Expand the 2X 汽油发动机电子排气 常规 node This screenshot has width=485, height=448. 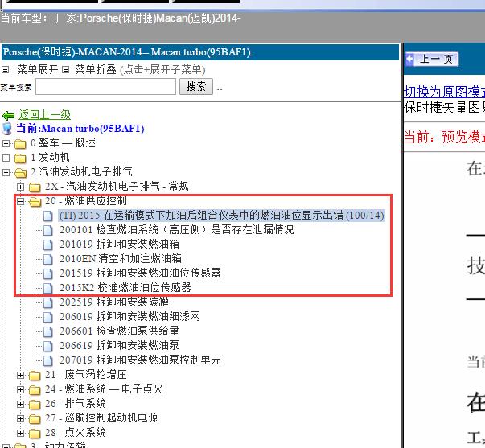[20, 187]
